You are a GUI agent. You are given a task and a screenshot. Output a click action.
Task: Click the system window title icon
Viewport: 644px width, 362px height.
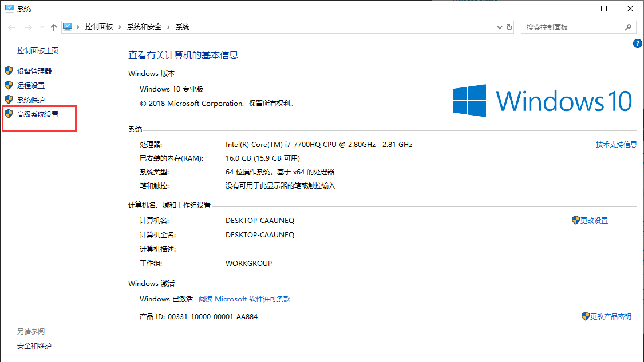pos(10,9)
